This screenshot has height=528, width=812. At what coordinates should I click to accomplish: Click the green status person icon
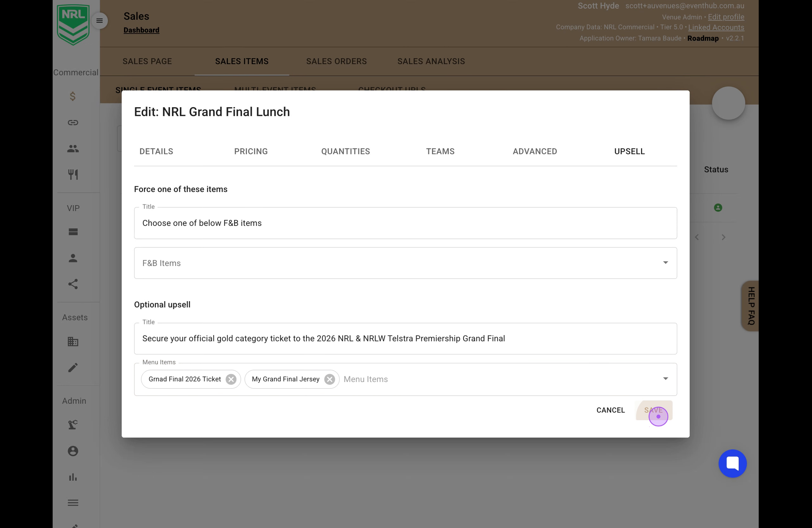(718, 208)
